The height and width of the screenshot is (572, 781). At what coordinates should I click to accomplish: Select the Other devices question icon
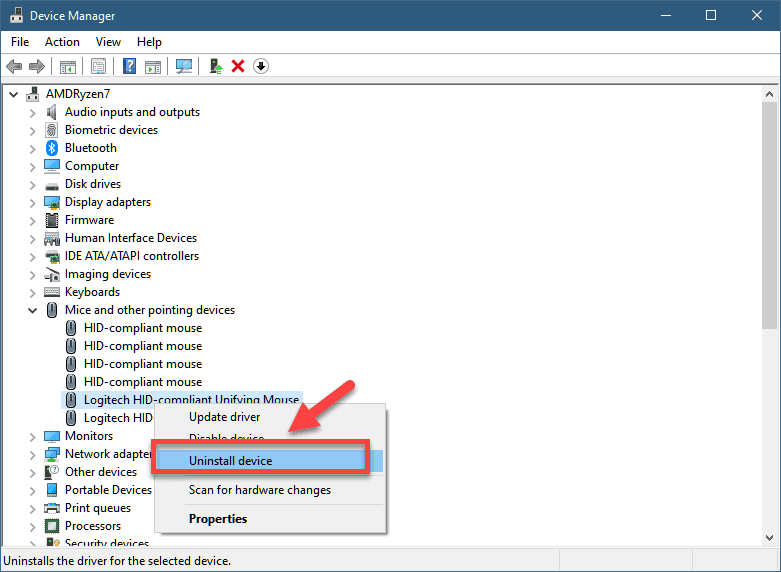52,472
